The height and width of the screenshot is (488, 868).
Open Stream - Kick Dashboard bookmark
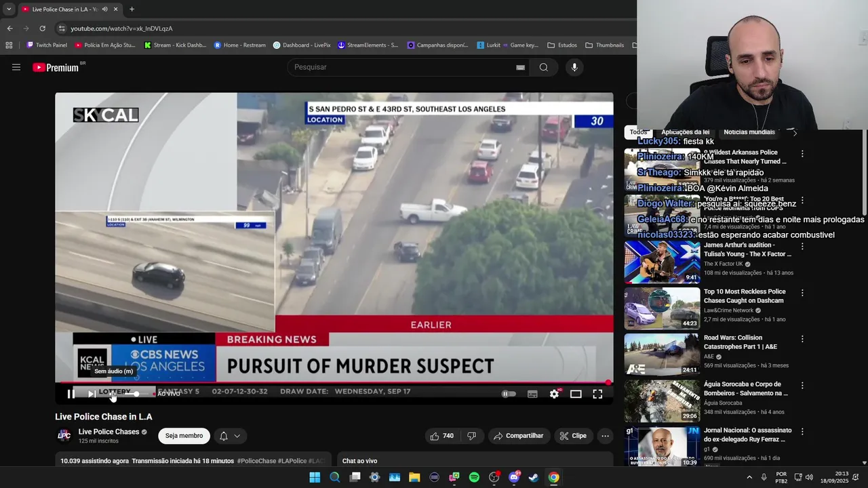pyautogui.click(x=175, y=45)
